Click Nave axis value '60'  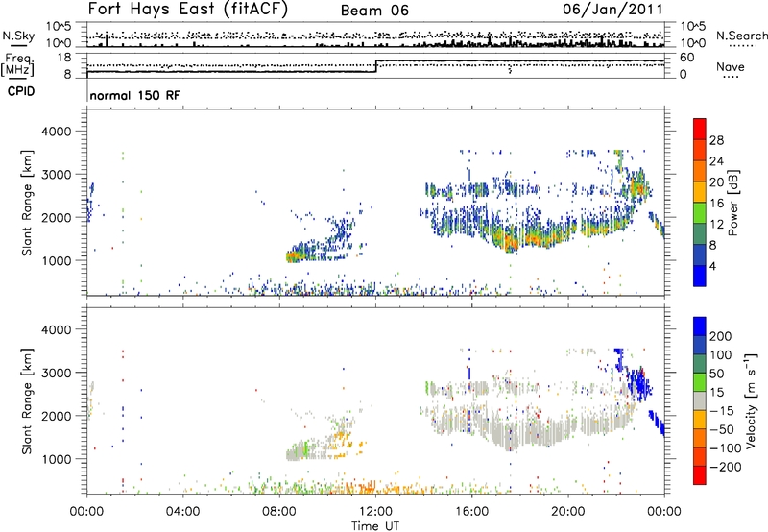click(686, 58)
